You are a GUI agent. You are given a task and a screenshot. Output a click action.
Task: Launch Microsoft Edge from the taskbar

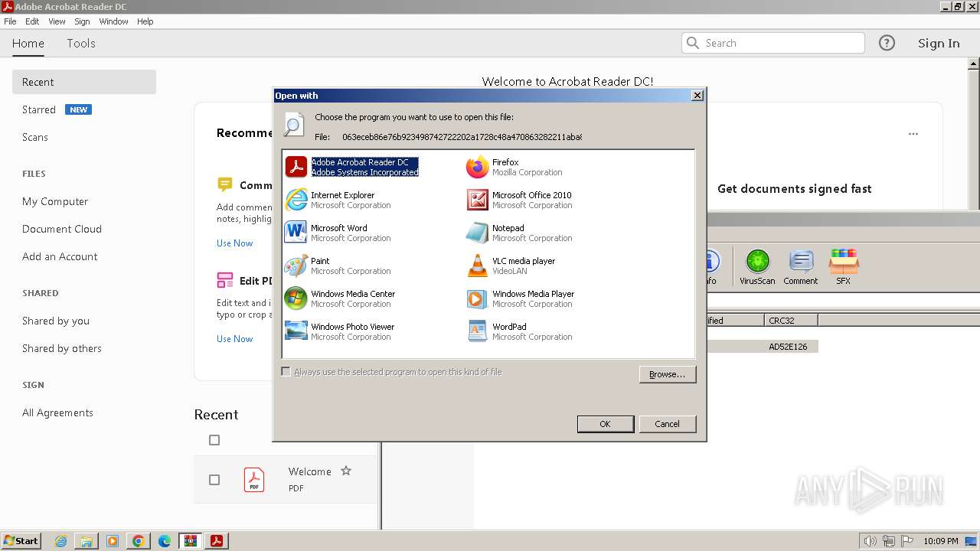tap(164, 541)
